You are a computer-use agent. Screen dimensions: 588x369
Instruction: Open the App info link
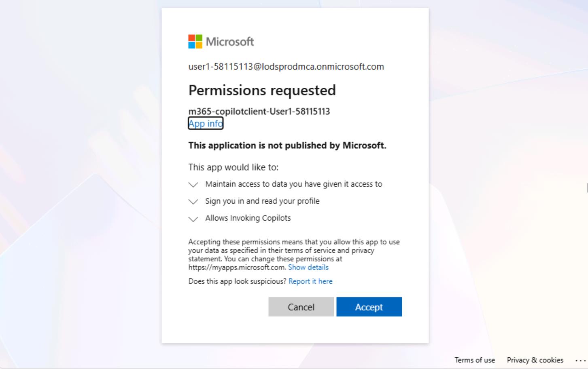pyautogui.click(x=206, y=124)
